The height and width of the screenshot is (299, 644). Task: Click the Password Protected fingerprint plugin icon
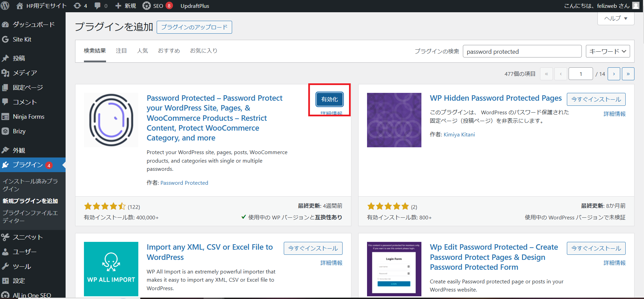click(111, 120)
